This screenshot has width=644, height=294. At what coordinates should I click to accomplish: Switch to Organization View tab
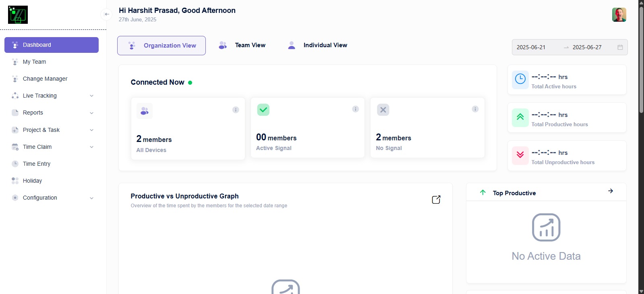(162, 46)
